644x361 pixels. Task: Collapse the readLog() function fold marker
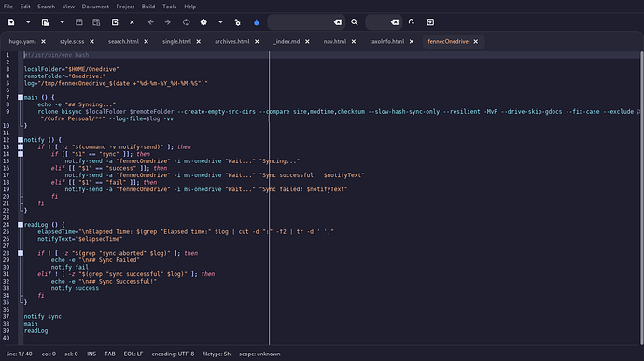coord(21,225)
